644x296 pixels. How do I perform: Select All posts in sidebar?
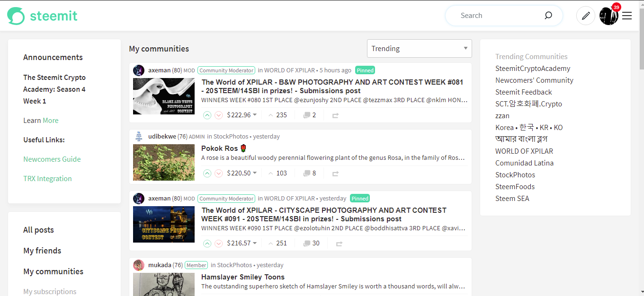pos(38,230)
